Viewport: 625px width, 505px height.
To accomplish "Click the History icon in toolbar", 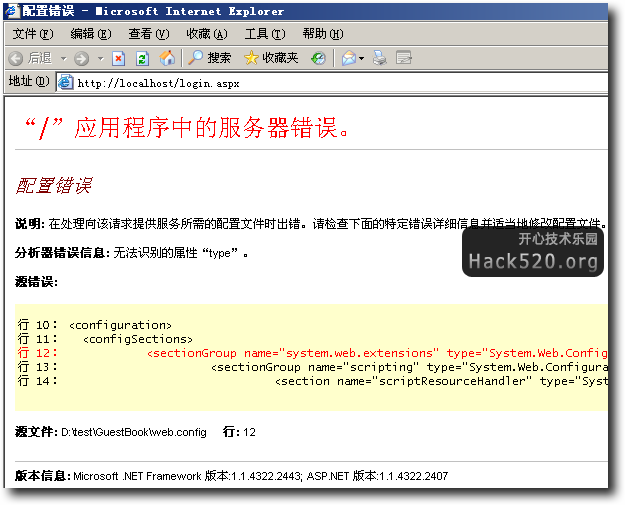I will click(318, 59).
